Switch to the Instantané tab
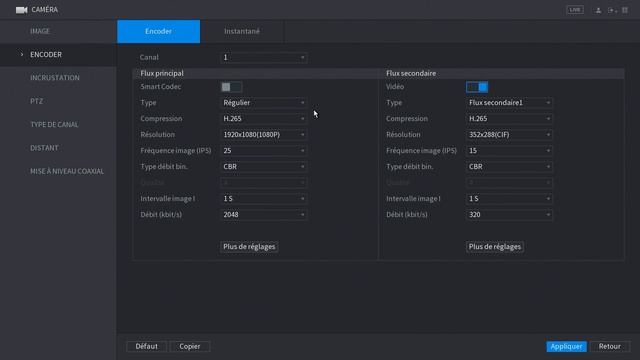This screenshot has height=360, width=640. 242,31
